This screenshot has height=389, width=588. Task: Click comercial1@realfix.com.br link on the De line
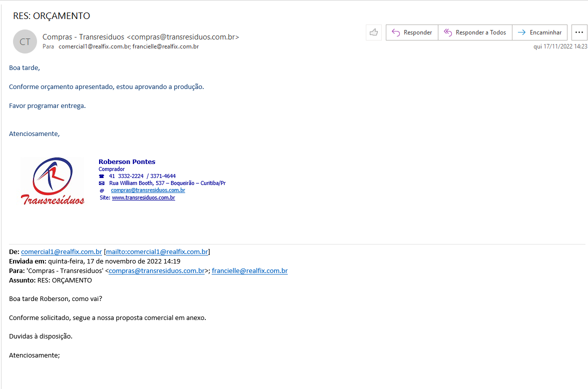tap(62, 252)
